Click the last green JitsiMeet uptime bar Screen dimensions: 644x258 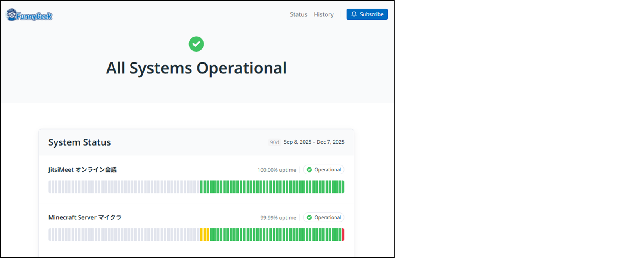coord(343,187)
